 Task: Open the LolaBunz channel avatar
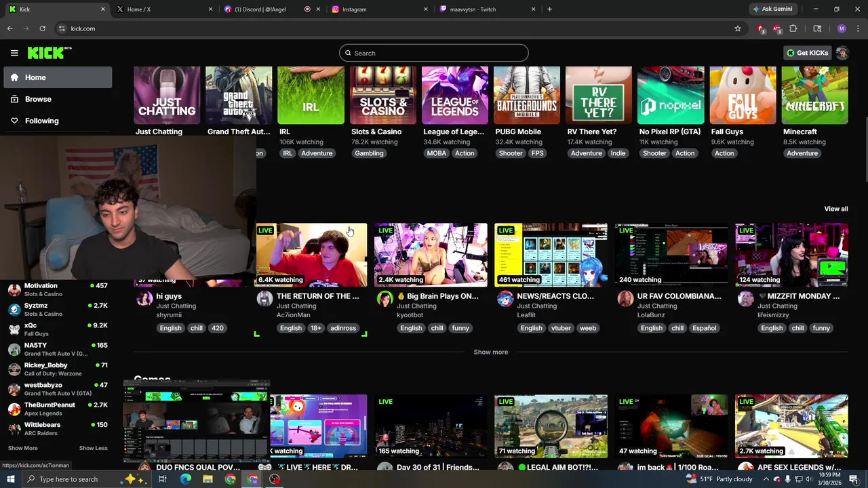pyautogui.click(x=625, y=299)
